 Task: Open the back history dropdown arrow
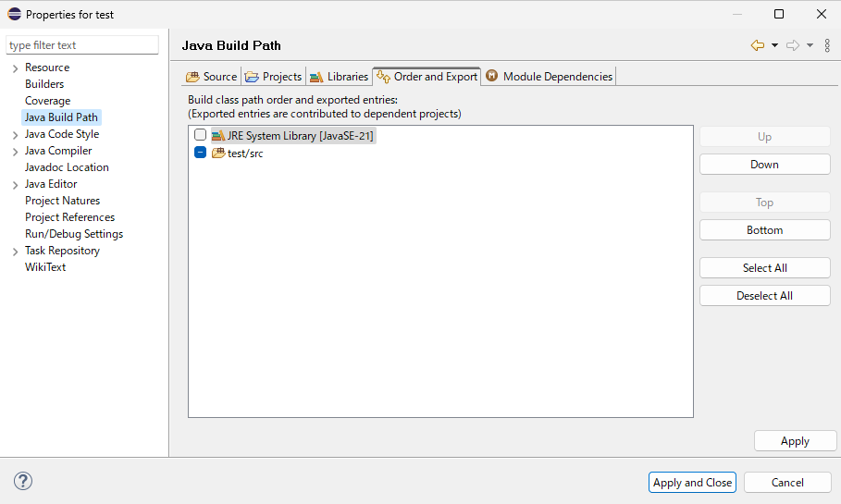pos(774,45)
